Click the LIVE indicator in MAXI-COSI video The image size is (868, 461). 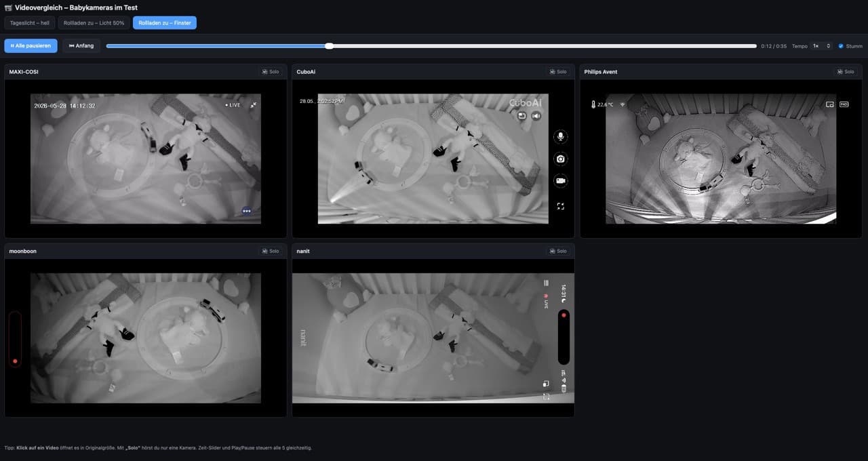click(x=233, y=105)
